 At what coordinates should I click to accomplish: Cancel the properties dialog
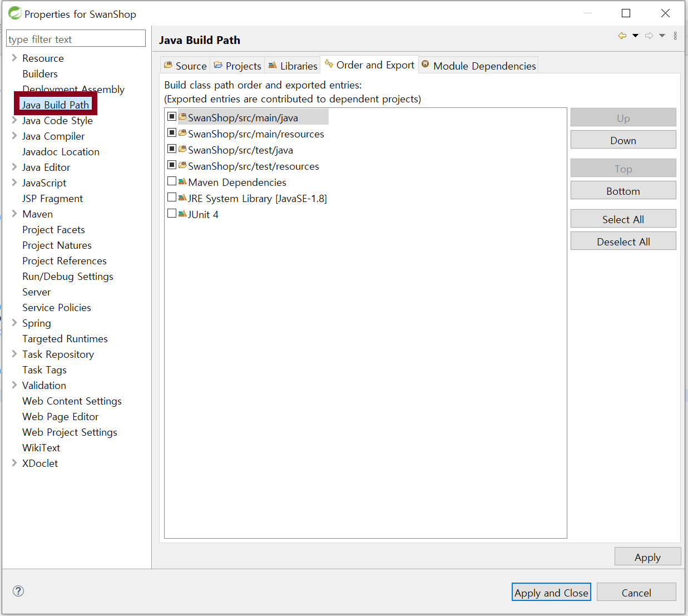(x=636, y=593)
